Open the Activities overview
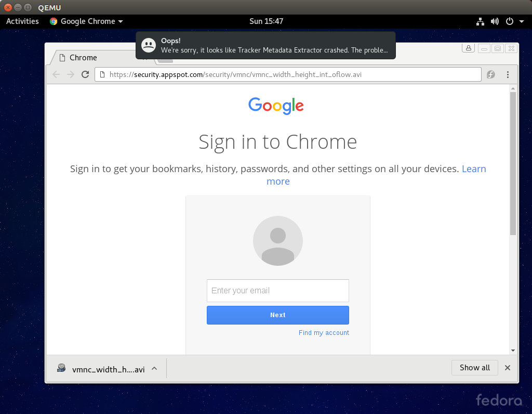The height and width of the screenshot is (414, 532). pyautogui.click(x=22, y=21)
